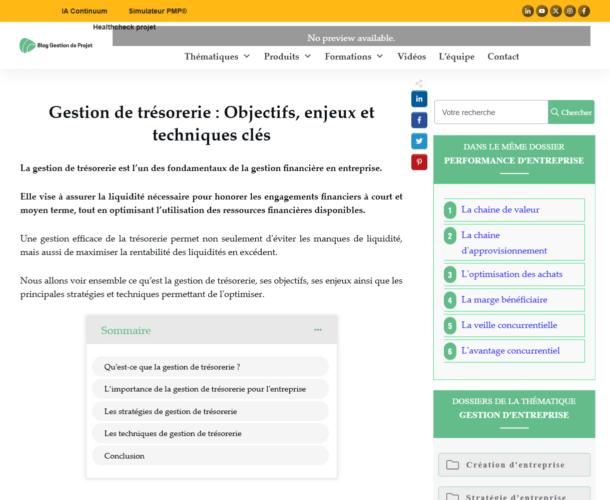Open Instagram icon in yellow top bar
The width and height of the screenshot is (610, 500).
click(x=570, y=11)
